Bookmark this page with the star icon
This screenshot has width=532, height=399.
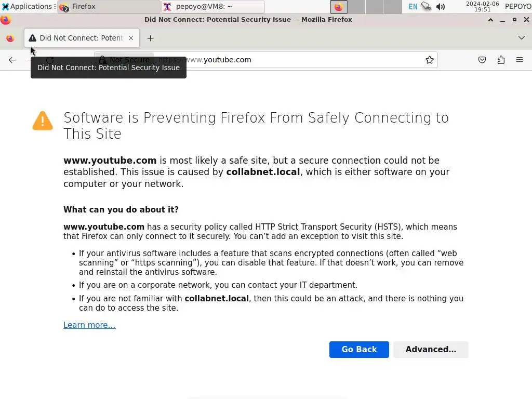(430, 60)
